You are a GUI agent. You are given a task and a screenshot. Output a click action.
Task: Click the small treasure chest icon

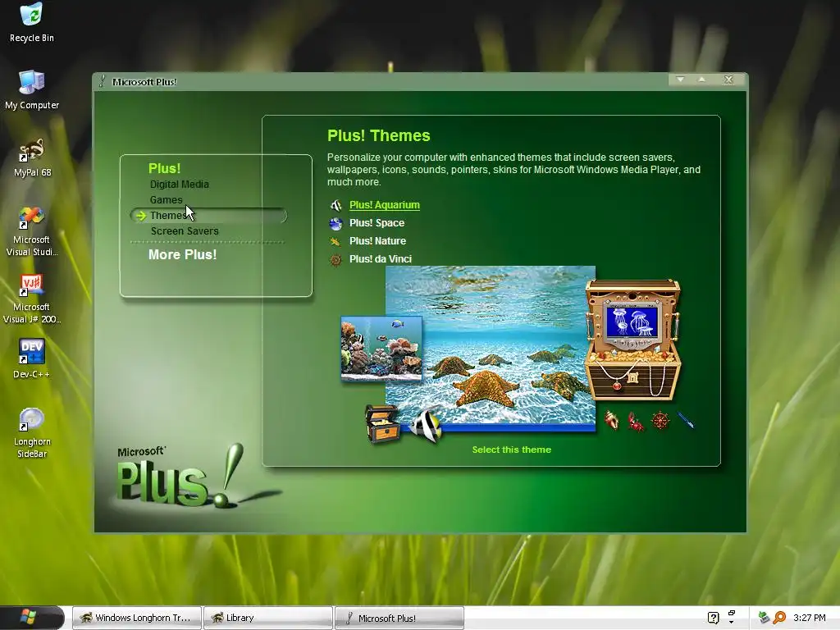pos(382,424)
